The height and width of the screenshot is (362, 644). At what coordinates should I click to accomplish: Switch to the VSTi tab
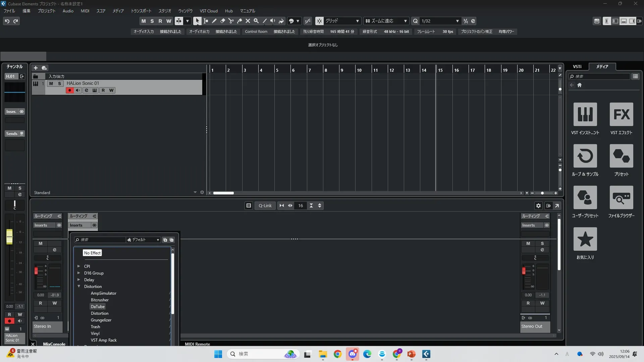click(577, 66)
